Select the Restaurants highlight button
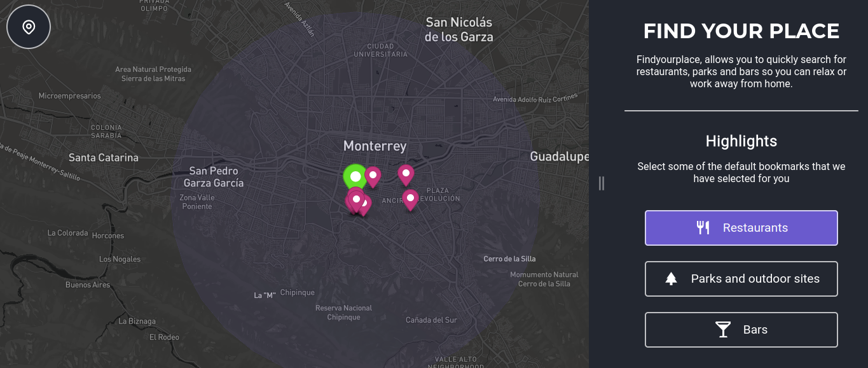This screenshot has height=368, width=868. 741,228
